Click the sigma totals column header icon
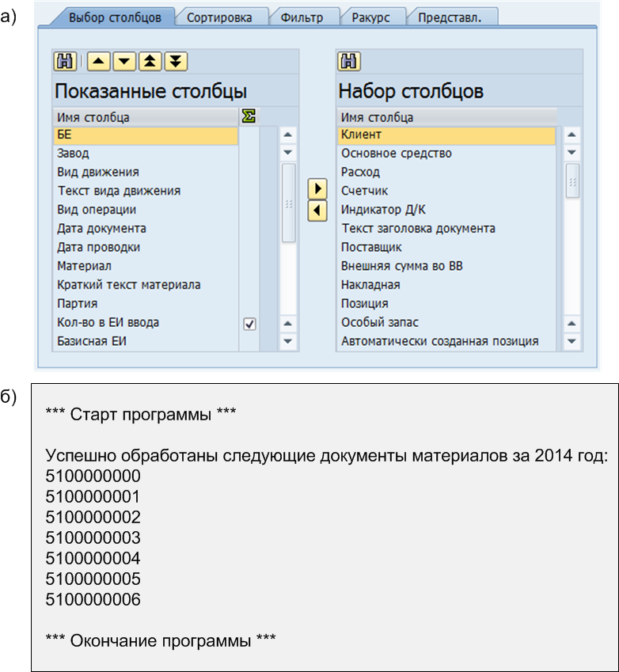619x672 pixels. (x=249, y=116)
